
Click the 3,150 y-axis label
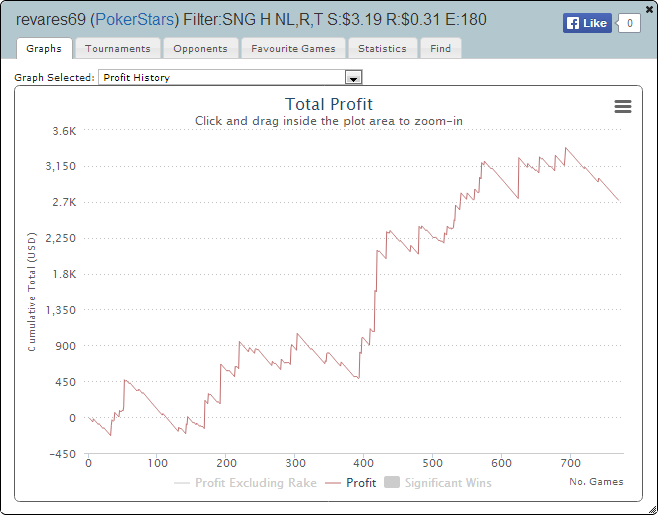[x=61, y=166]
